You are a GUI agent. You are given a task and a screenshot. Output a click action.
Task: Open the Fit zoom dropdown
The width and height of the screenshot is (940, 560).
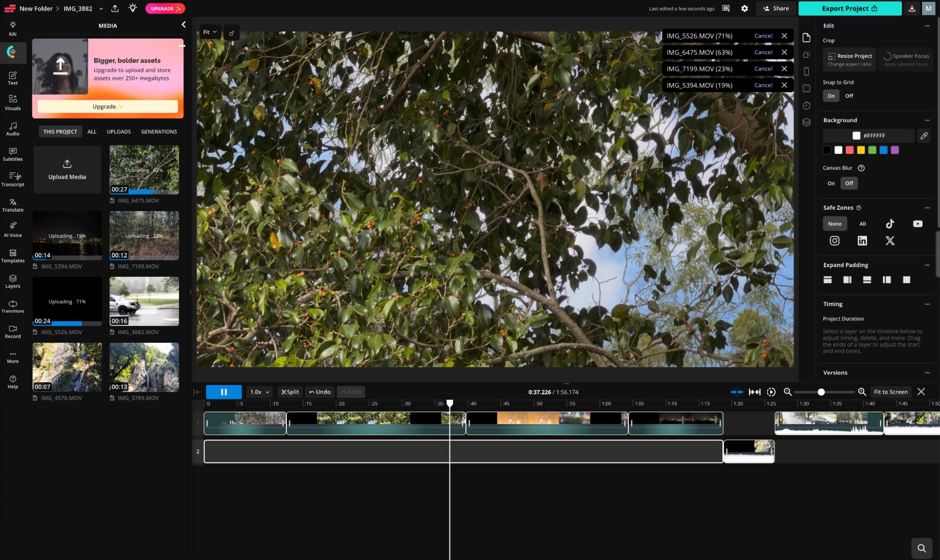coord(210,32)
